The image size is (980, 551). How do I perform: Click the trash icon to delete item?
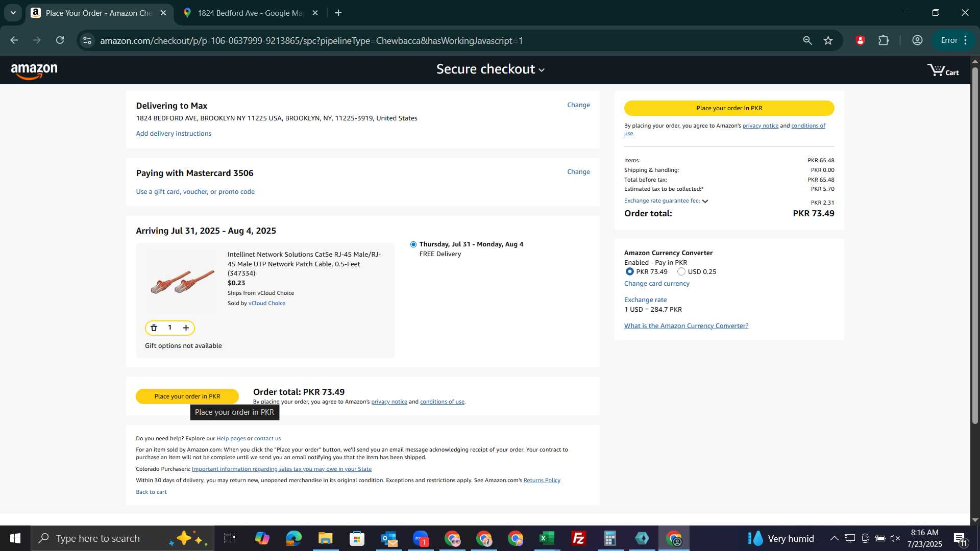tap(154, 328)
